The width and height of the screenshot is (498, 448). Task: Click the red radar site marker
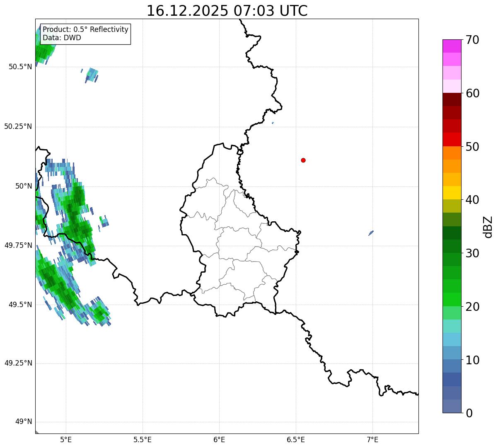tap(303, 160)
